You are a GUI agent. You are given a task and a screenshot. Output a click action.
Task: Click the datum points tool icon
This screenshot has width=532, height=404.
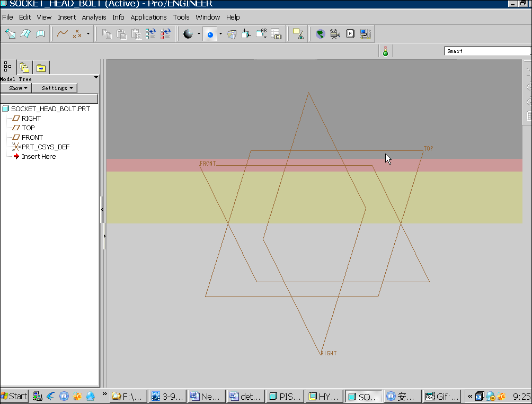(77, 34)
